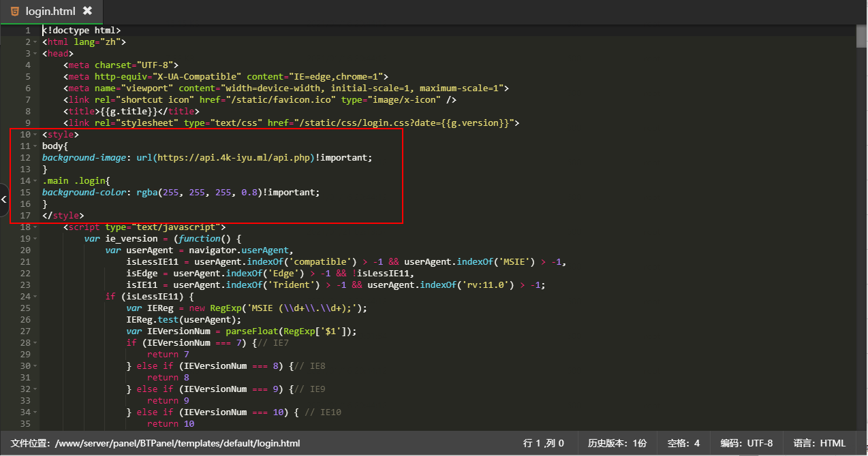Change the 空格: 4 indentation setting
This screenshot has width=868, height=456.
click(683, 443)
